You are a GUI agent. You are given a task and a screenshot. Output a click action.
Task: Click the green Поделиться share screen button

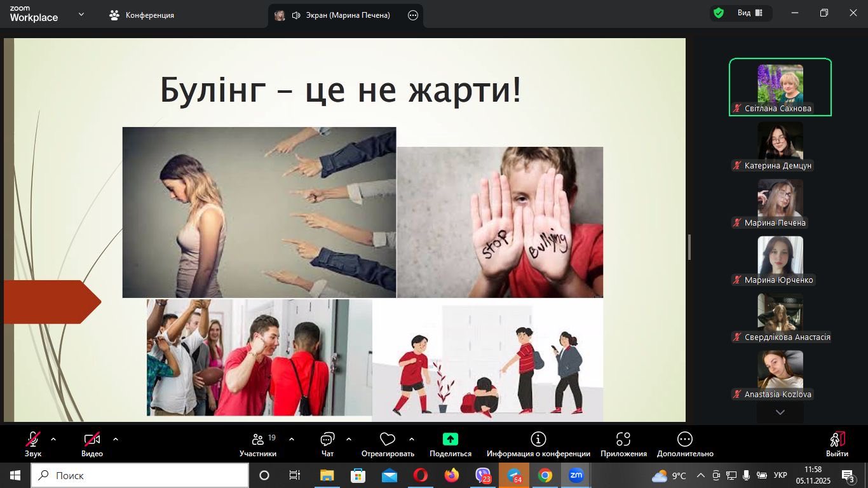click(450, 440)
